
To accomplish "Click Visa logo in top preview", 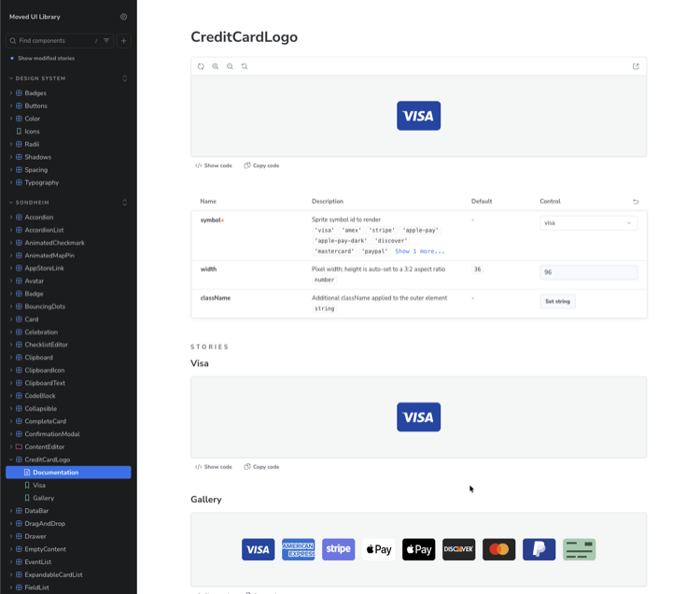I will coord(419,116).
